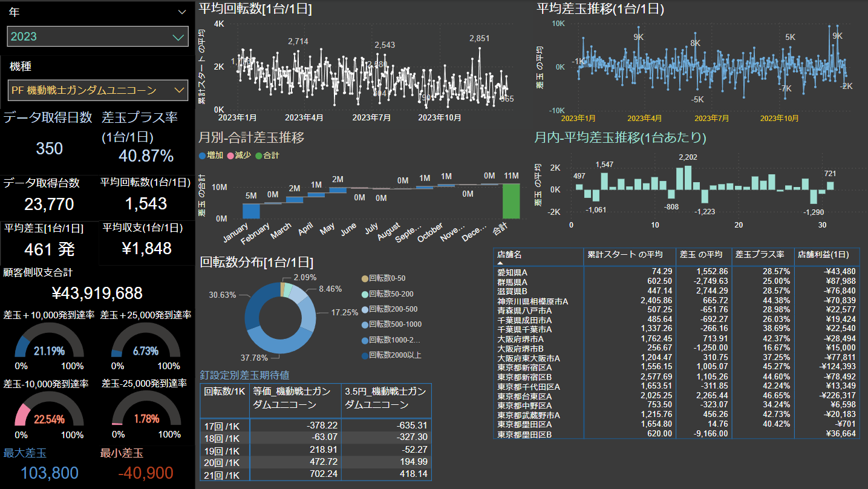Image resolution: width=868 pixels, height=489 pixels.
Task: Click the 増加 legend marker
Action: (x=202, y=156)
